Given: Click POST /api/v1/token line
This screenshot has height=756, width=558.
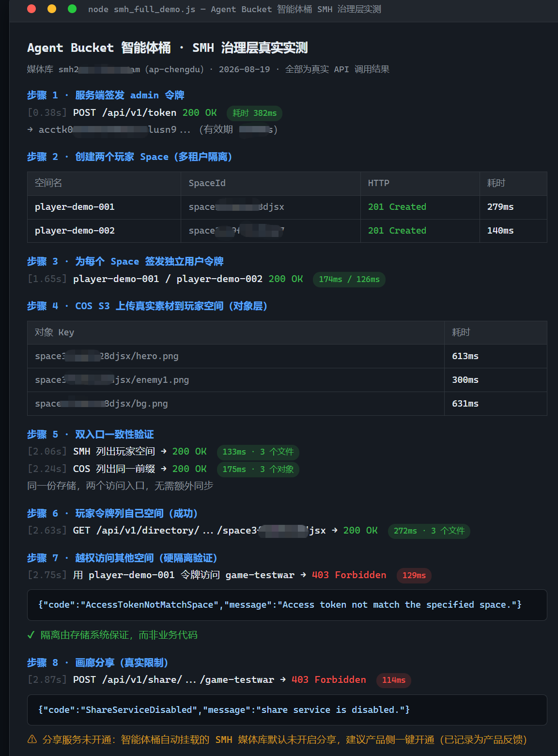Looking at the screenshot, I should pyautogui.click(x=145, y=112).
